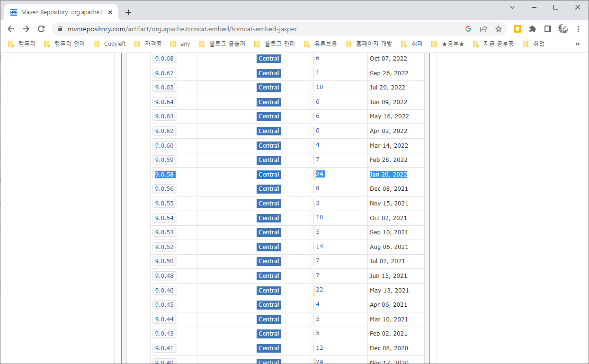This screenshot has height=364, width=589.
Task: Open version 9.0.65 link
Action: click(x=164, y=88)
